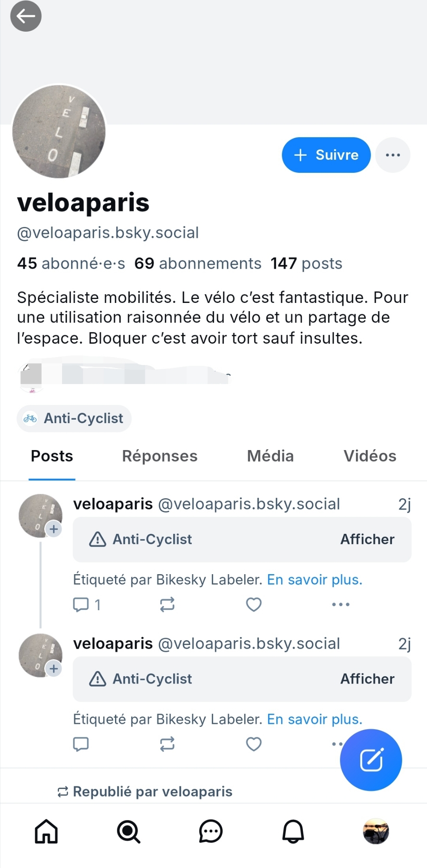Open the veloaparis profile avatar picture
This screenshot has width=427, height=868.
tap(59, 132)
